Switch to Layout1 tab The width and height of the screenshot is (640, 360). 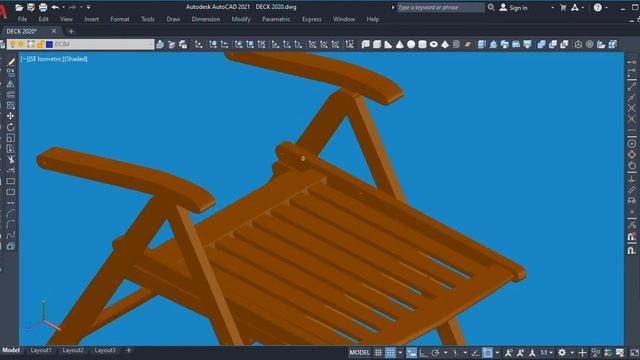(x=41, y=350)
